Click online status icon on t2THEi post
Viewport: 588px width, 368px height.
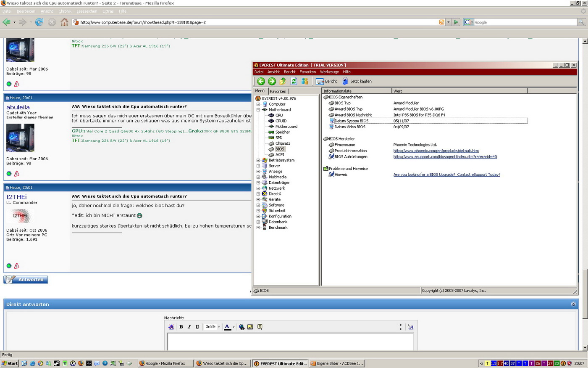pos(9,266)
